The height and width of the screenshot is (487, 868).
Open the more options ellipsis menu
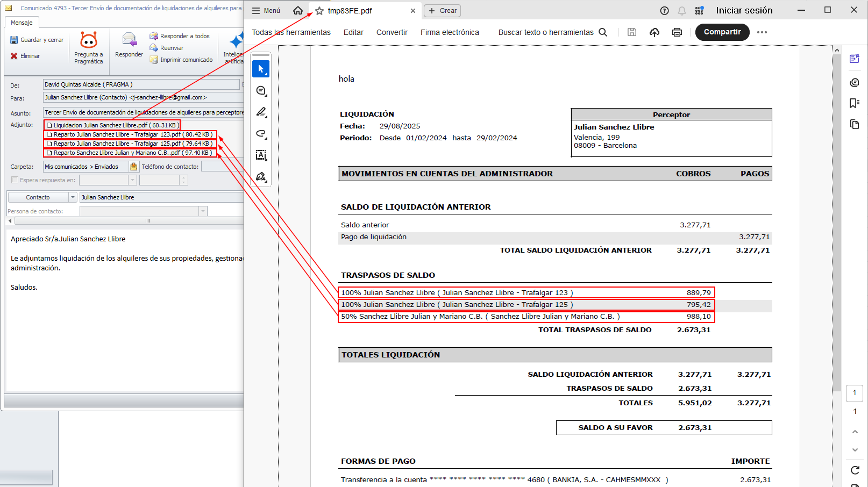[x=762, y=32]
